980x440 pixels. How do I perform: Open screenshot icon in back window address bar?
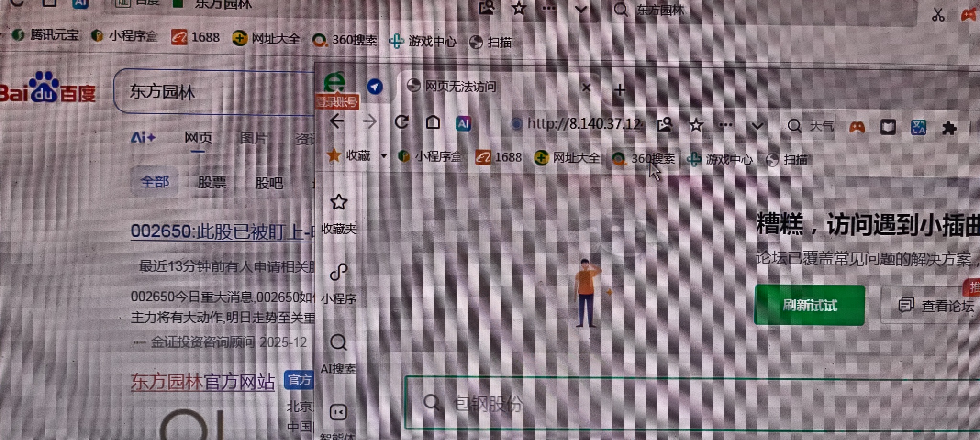coord(487,7)
